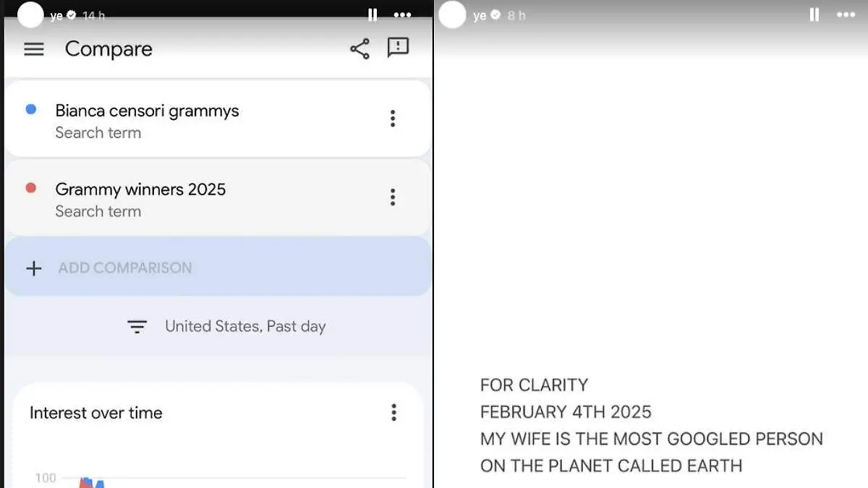
Task: Edit the Grammy winners 2025 search term
Action: [x=140, y=189]
